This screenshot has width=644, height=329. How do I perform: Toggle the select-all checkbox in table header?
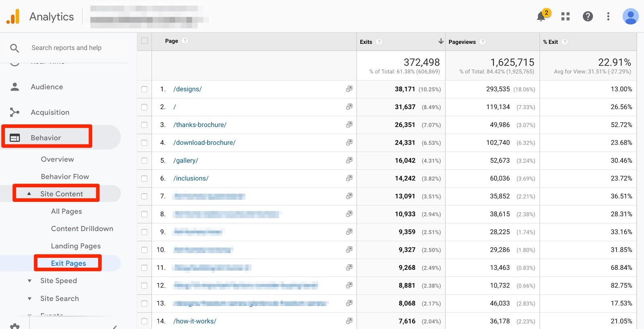tap(144, 41)
